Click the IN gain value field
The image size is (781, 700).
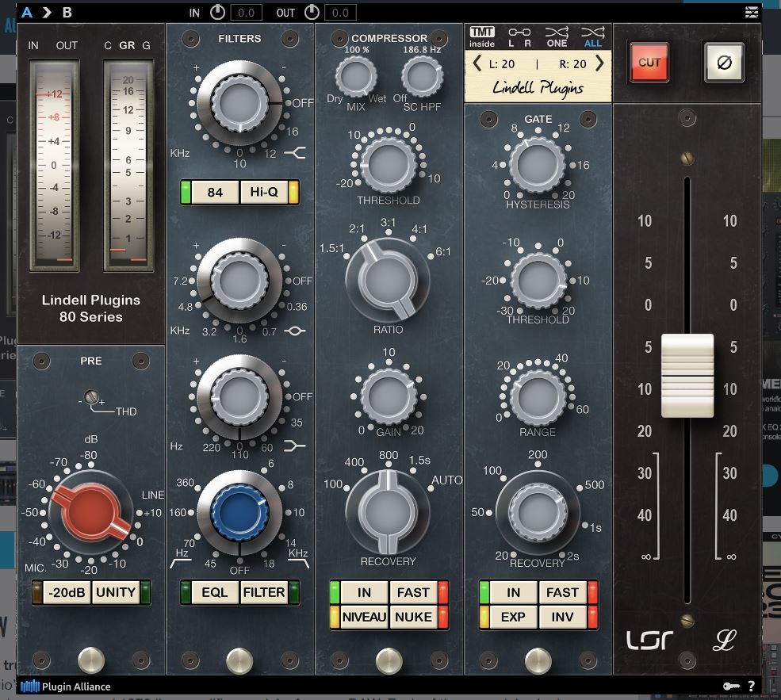(x=246, y=13)
